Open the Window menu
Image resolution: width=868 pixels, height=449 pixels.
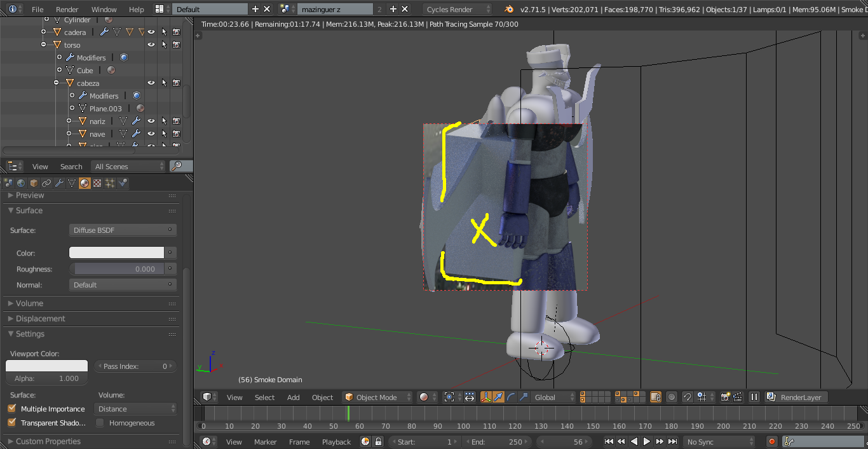[104, 10]
